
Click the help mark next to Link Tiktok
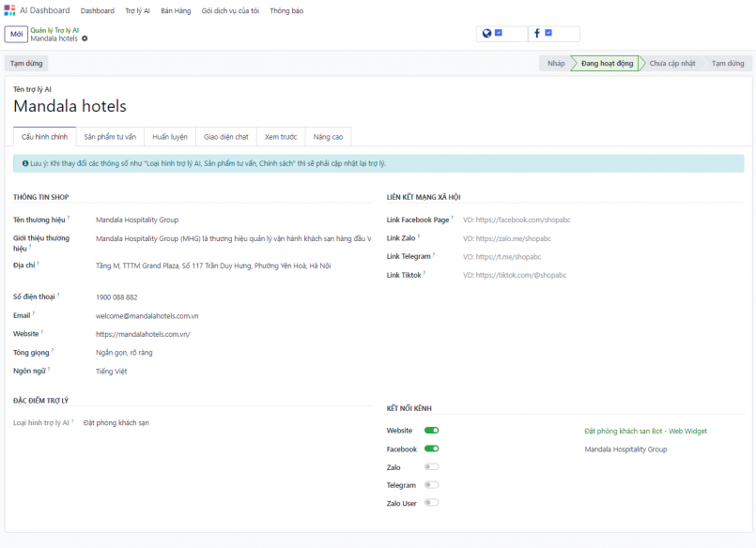point(424,273)
